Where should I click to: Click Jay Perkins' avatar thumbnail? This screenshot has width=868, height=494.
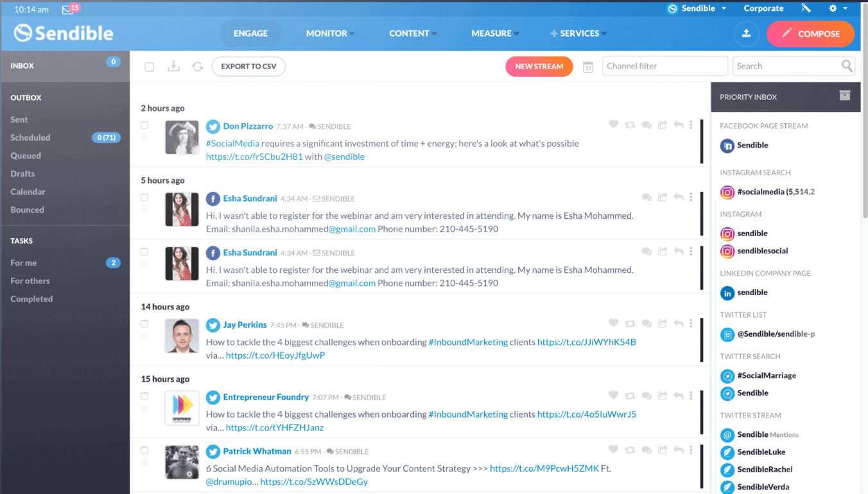point(182,336)
